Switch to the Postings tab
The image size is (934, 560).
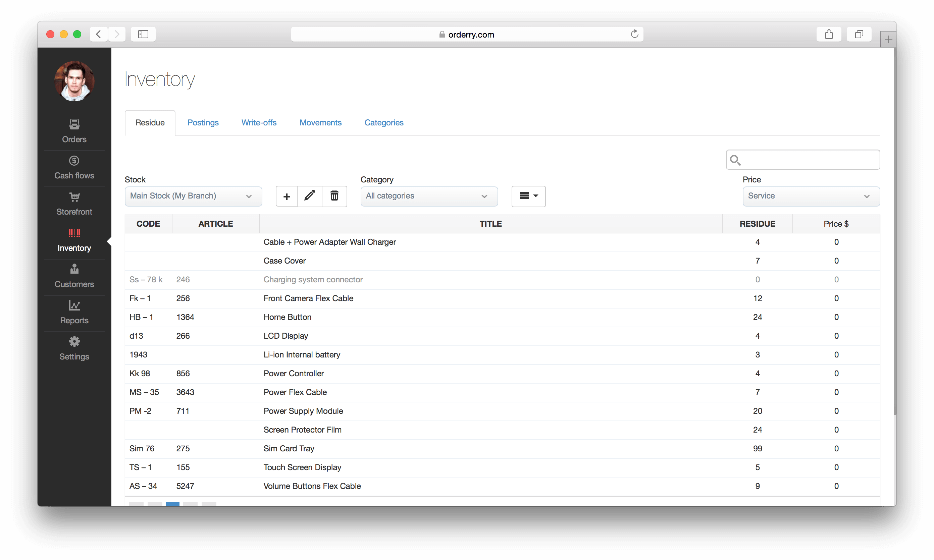click(x=203, y=123)
